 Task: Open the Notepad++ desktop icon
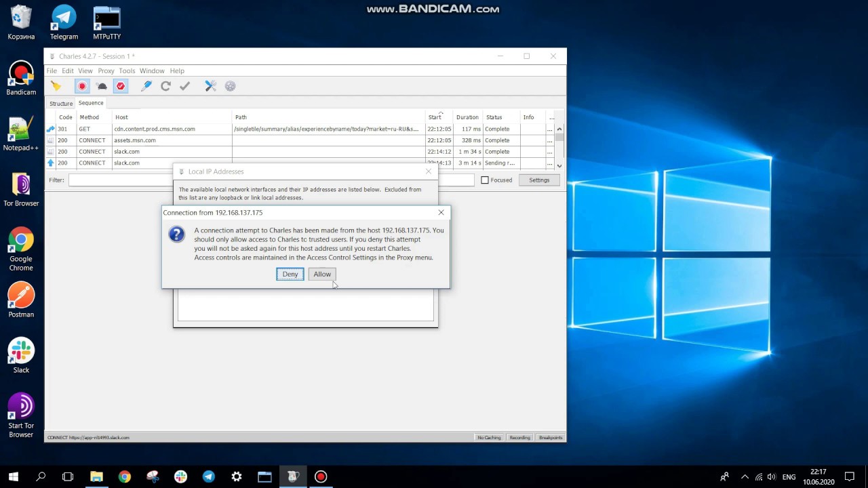(x=21, y=134)
